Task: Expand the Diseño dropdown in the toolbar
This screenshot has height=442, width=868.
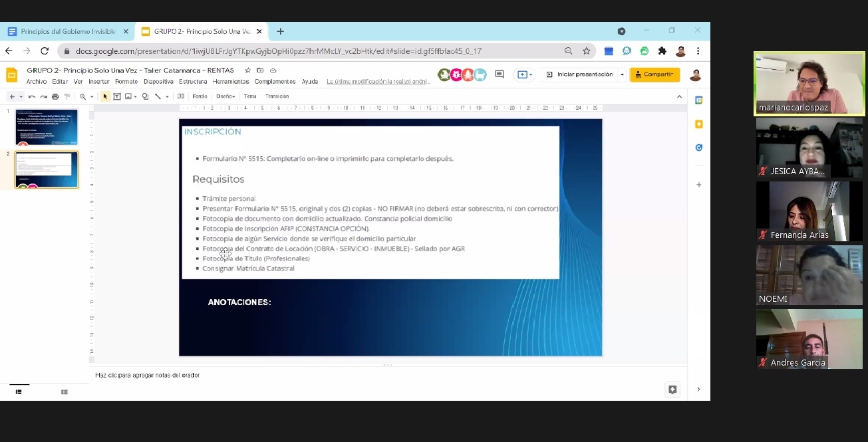Action: pos(225,96)
